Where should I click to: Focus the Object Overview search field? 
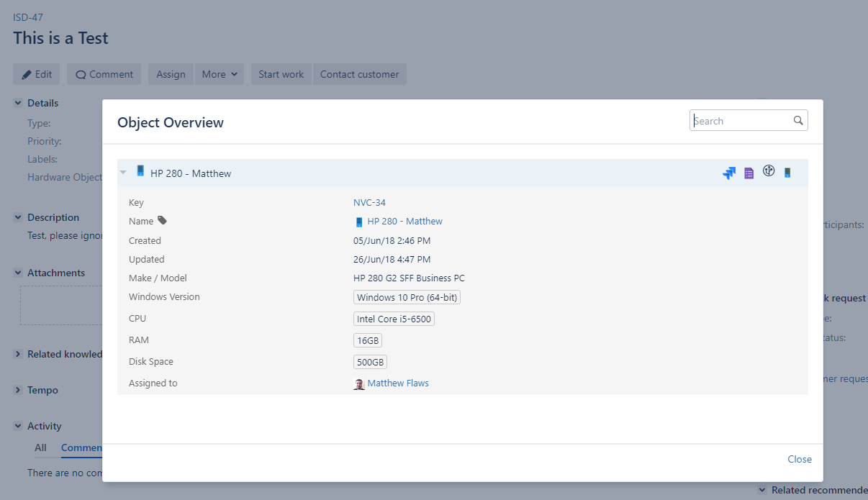pos(740,121)
